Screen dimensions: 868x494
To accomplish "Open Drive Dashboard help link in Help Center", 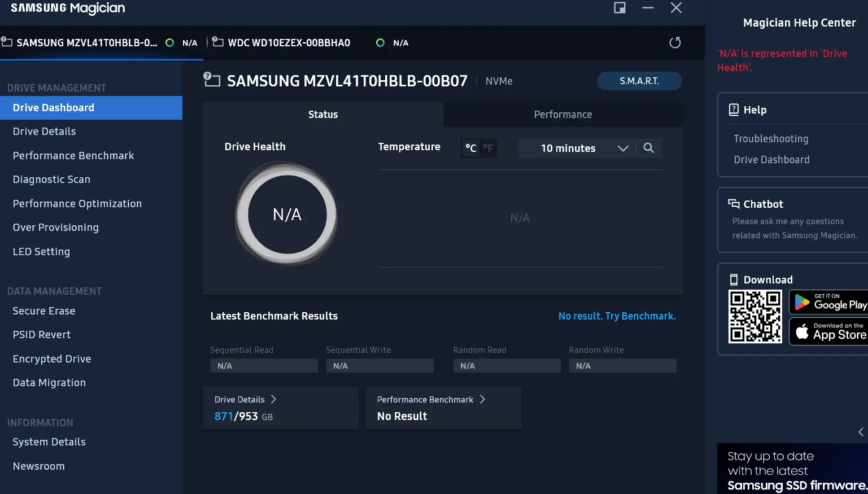I will point(771,160).
